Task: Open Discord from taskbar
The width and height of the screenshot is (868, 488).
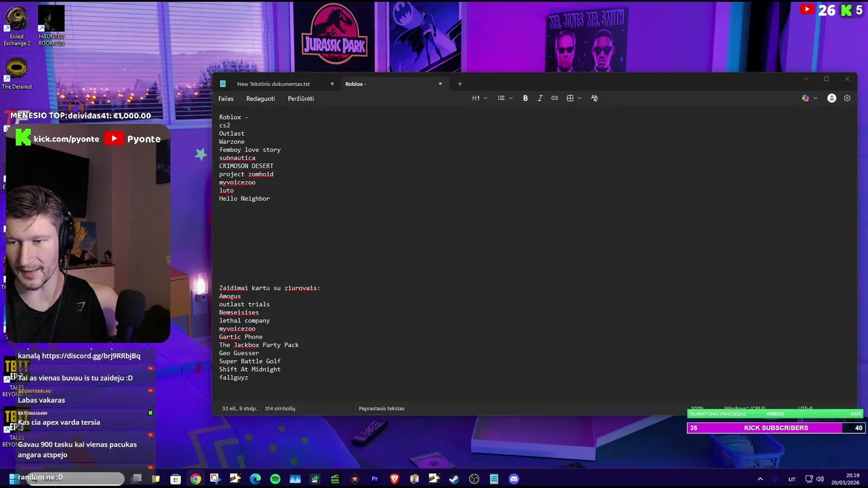Action: [x=514, y=479]
